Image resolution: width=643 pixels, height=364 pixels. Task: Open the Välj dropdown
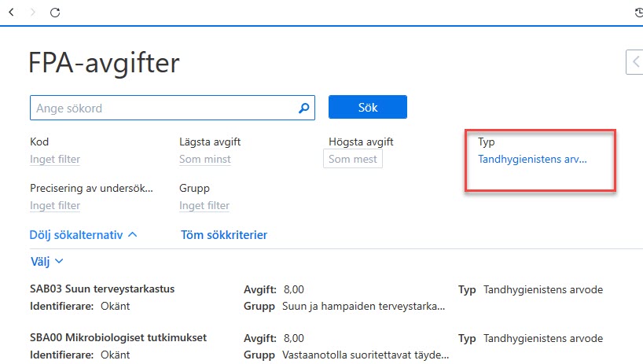pos(46,261)
